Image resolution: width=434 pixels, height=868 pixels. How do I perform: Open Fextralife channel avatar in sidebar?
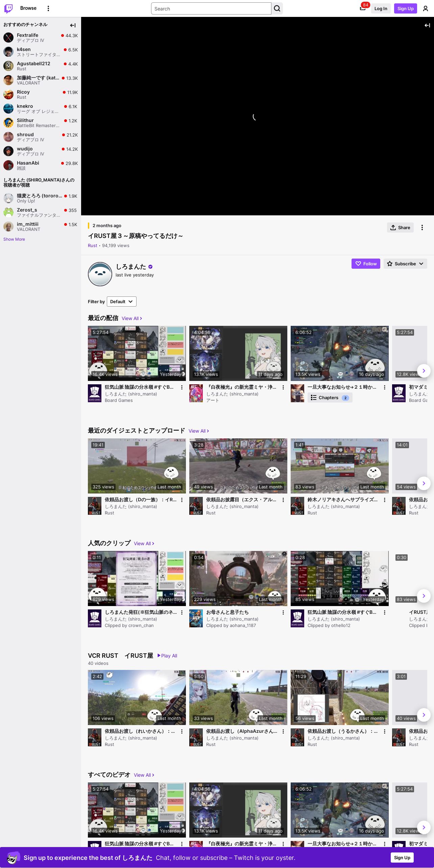tap(8, 38)
